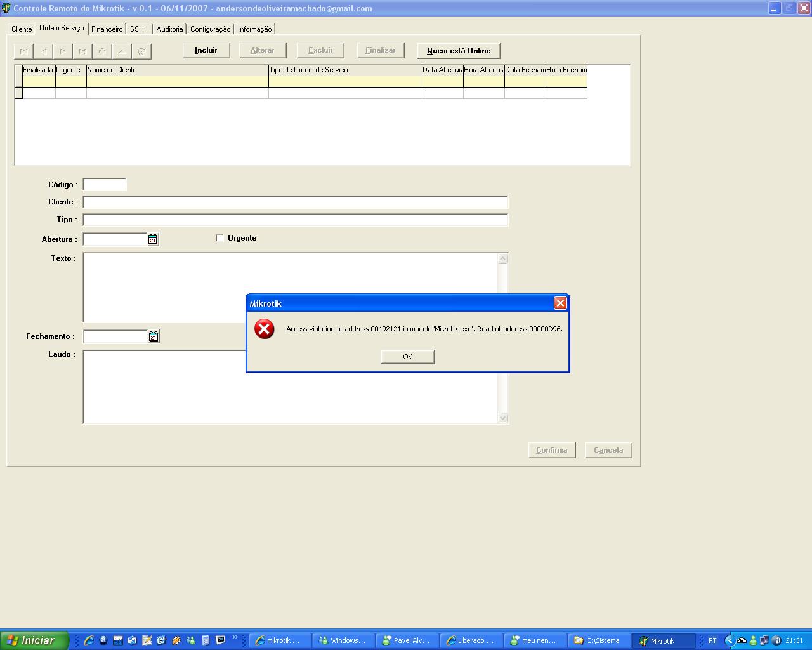Viewport: 812px width, 650px height.
Task: Click the Finalizar button
Action: [x=381, y=50]
